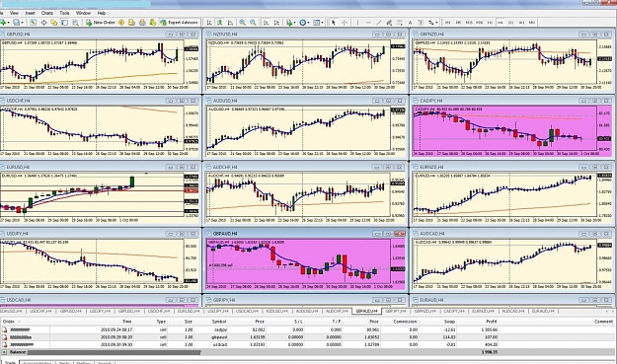
Task: Click the Expert Advisors button
Action: [179, 23]
